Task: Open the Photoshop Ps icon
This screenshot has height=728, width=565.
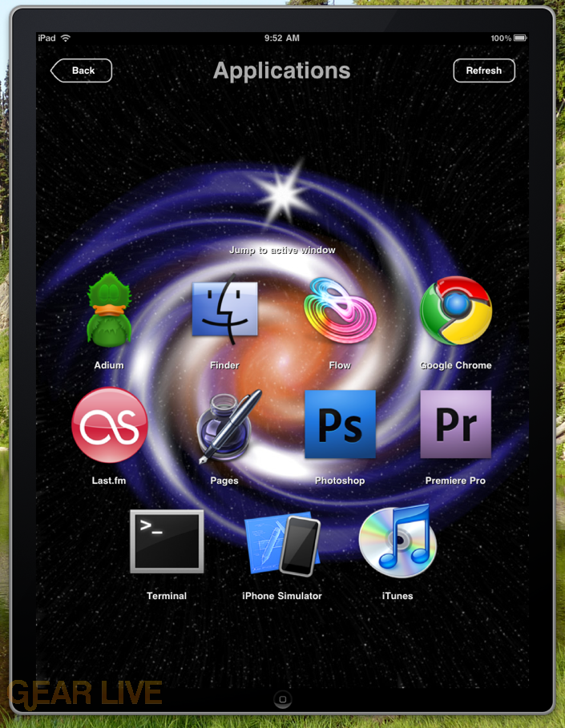Action: click(x=340, y=424)
